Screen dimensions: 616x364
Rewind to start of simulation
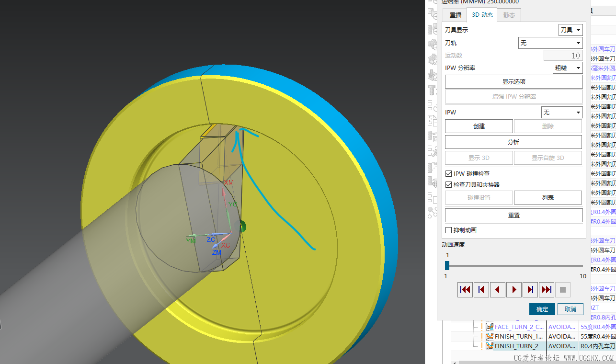point(465,290)
